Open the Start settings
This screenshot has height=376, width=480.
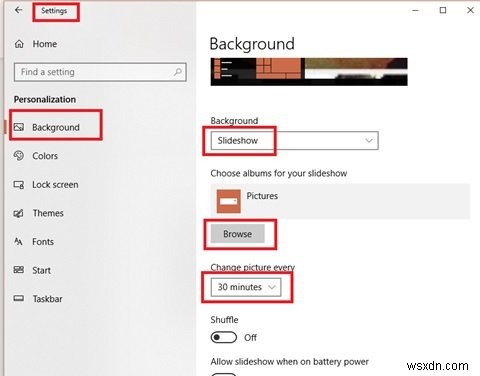click(41, 270)
